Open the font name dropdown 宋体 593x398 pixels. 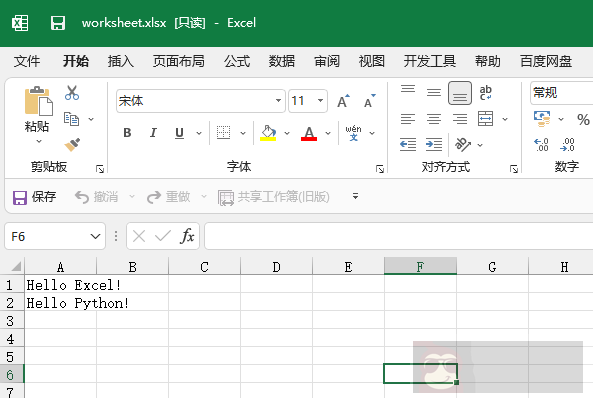(x=278, y=101)
